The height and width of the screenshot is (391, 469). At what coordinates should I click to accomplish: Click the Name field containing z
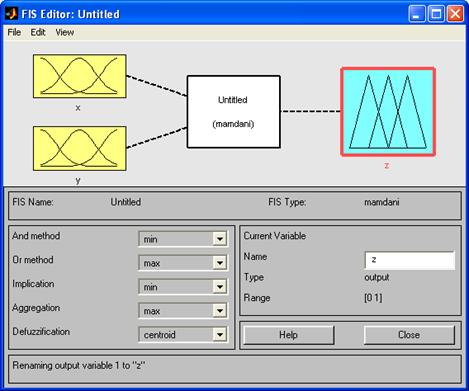[410, 260]
